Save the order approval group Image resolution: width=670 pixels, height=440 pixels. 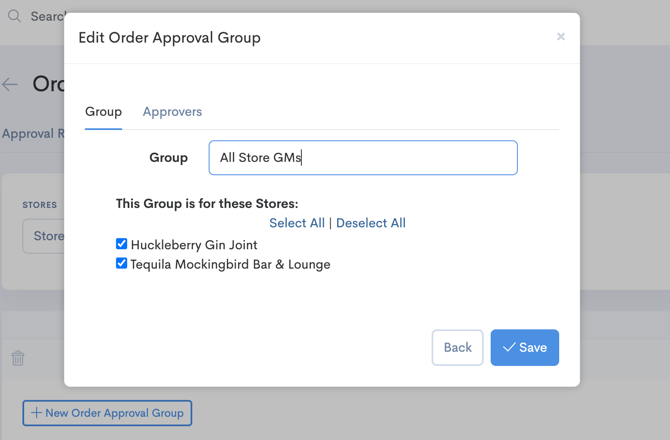524,348
